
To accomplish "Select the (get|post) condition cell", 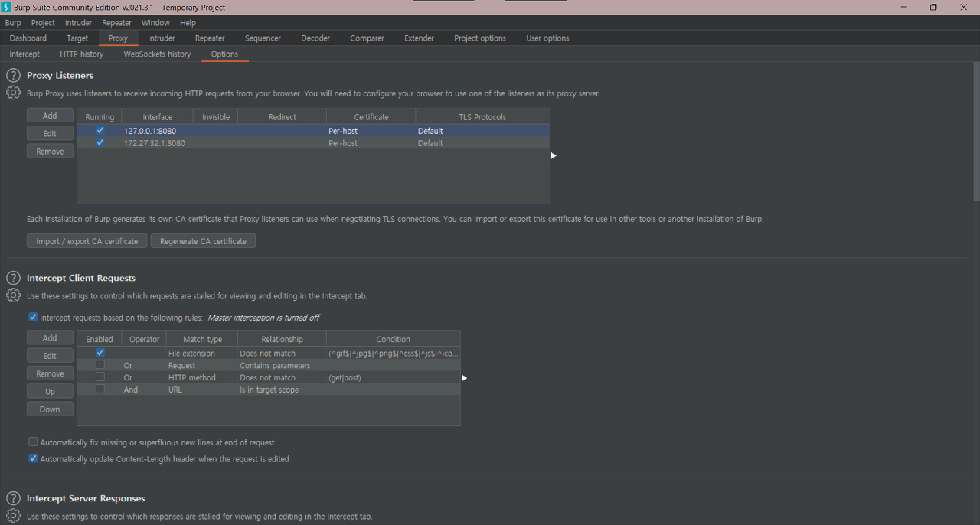I will [394, 377].
